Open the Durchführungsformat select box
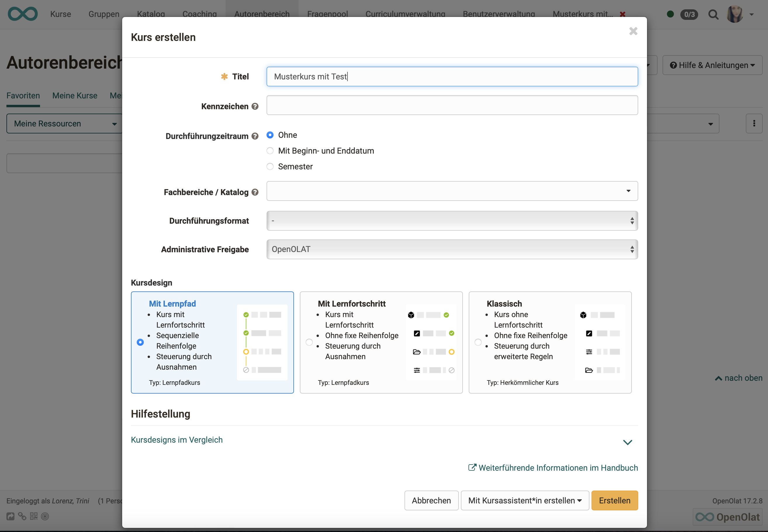Viewport: 768px width, 532px height. [x=452, y=221]
